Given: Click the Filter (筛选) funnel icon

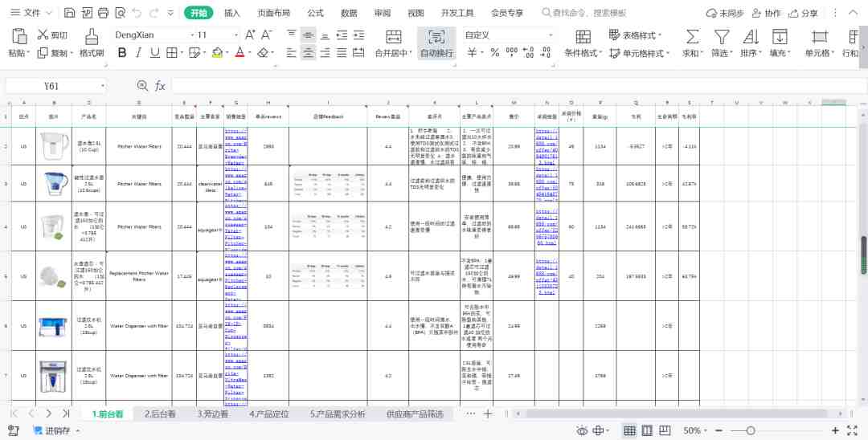Looking at the screenshot, I should (x=722, y=37).
